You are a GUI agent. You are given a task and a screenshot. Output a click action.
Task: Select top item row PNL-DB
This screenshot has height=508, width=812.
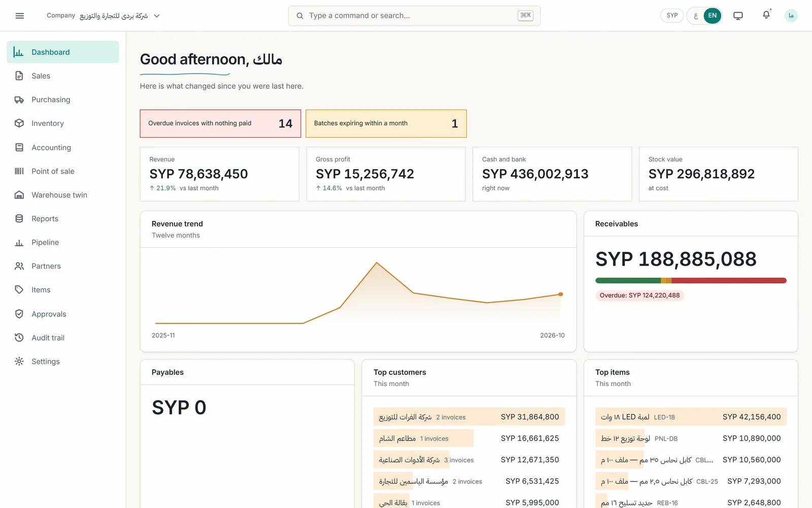tap(691, 438)
